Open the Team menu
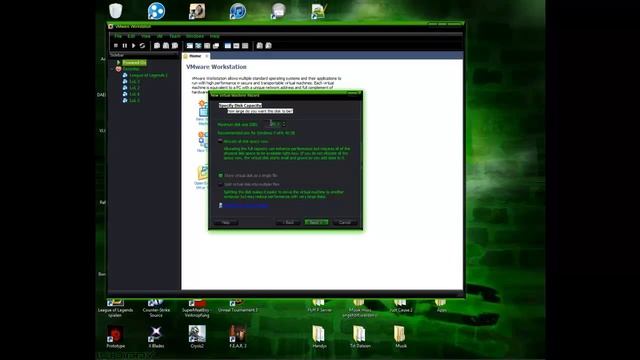Image resolution: width=640 pixels, height=360 pixels. (x=175, y=36)
